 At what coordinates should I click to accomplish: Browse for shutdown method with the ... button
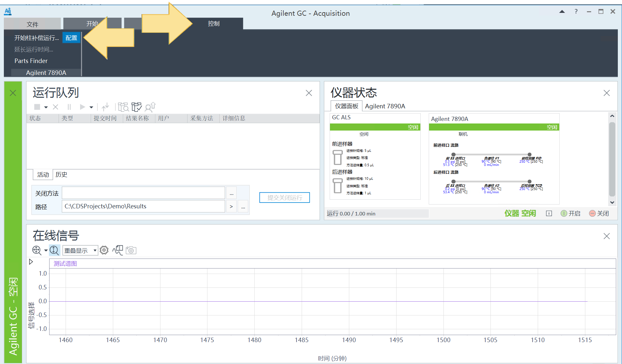click(232, 193)
